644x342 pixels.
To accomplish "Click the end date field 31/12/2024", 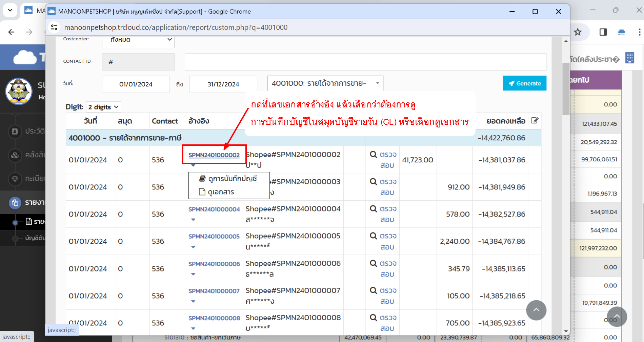I will [223, 84].
